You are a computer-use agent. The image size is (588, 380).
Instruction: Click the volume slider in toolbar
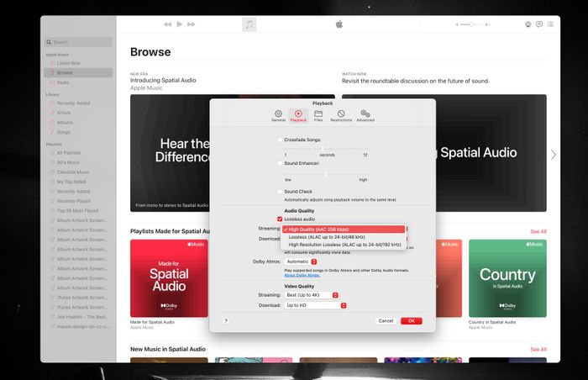coord(472,24)
